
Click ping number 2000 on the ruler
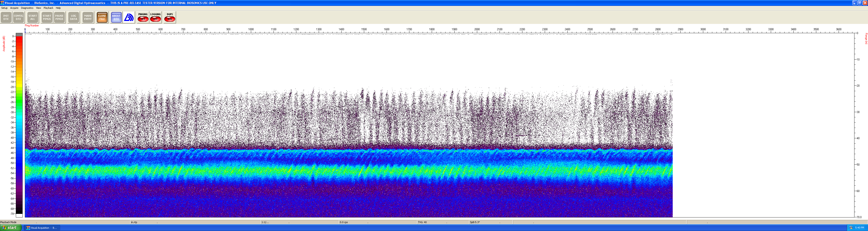[x=477, y=29]
